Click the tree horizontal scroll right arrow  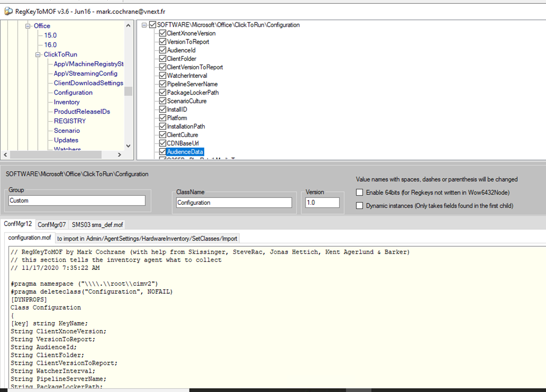tap(119, 154)
